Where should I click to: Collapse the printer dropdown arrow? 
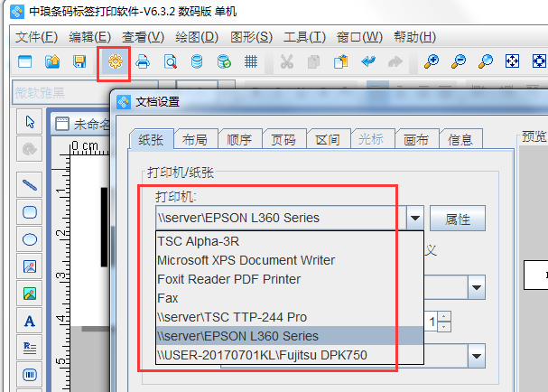pyautogui.click(x=414, y=218)
